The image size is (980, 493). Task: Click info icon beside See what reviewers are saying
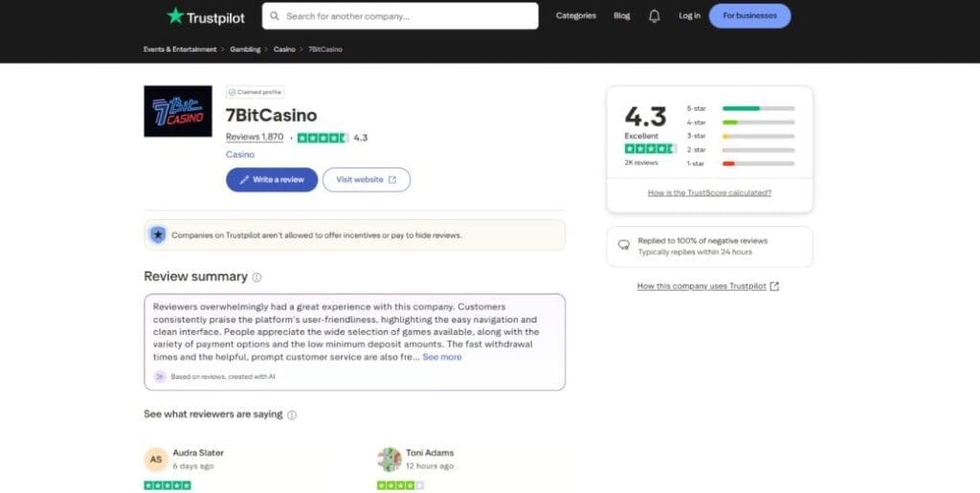pyautogui.click(x=292, y=415)
